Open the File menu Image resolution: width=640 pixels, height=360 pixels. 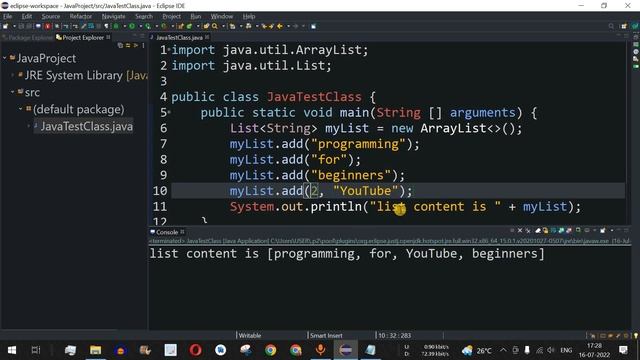click(7, 16)
